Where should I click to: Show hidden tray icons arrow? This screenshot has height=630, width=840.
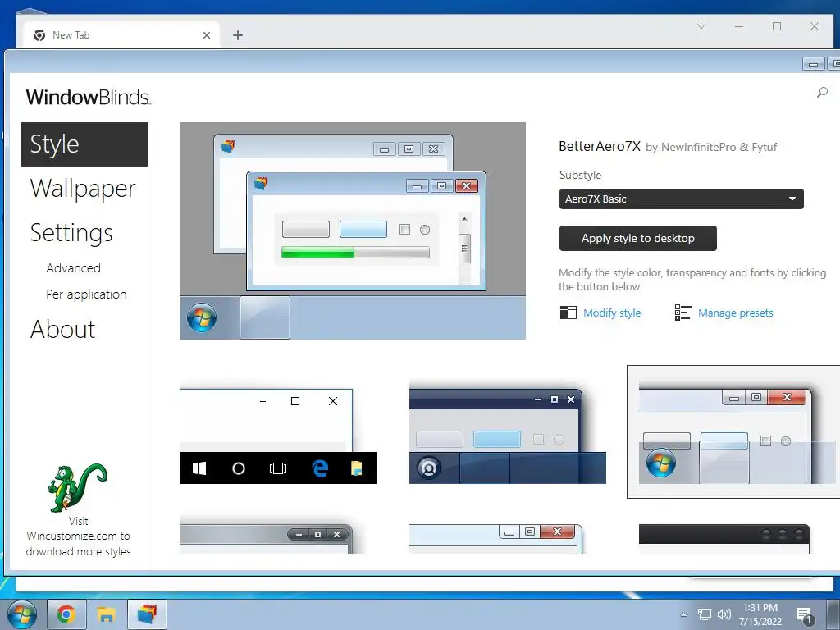pyautogui.click(x=683, y=614)
